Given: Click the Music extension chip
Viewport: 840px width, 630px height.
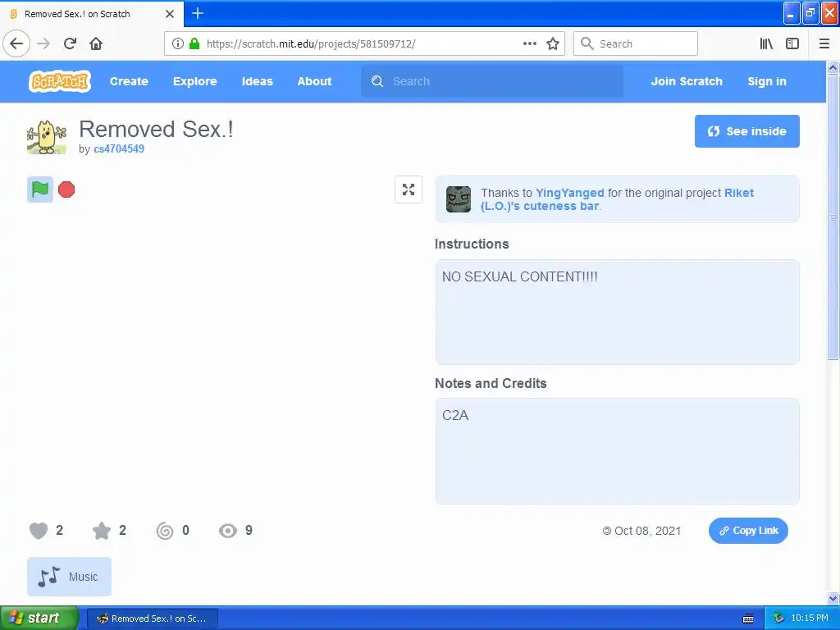Looking at the screenshot, I should tap(69, 577).
